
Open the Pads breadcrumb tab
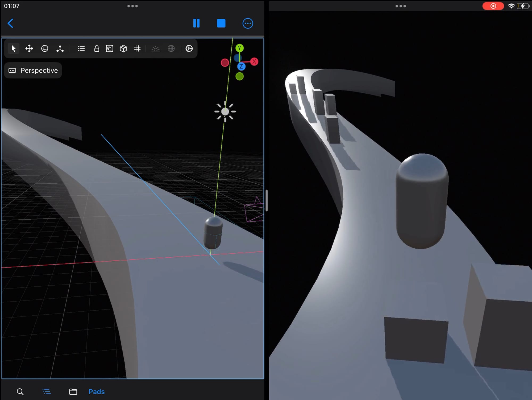point(96,391)
